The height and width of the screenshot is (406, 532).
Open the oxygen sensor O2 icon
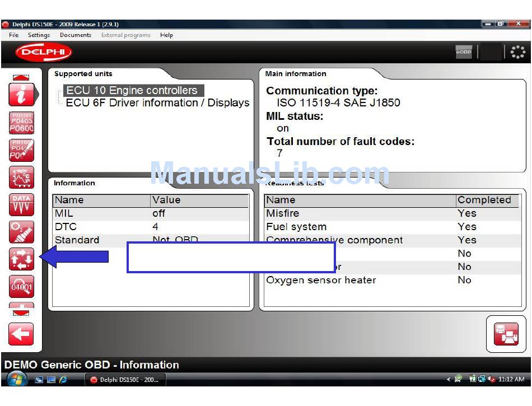21,232
